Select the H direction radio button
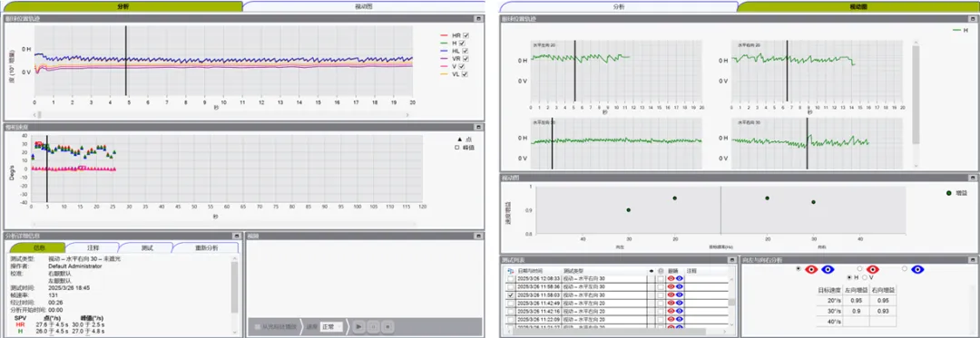Viewport: 980px width, 338px height. pyautogui.click(x=848, y=277)
